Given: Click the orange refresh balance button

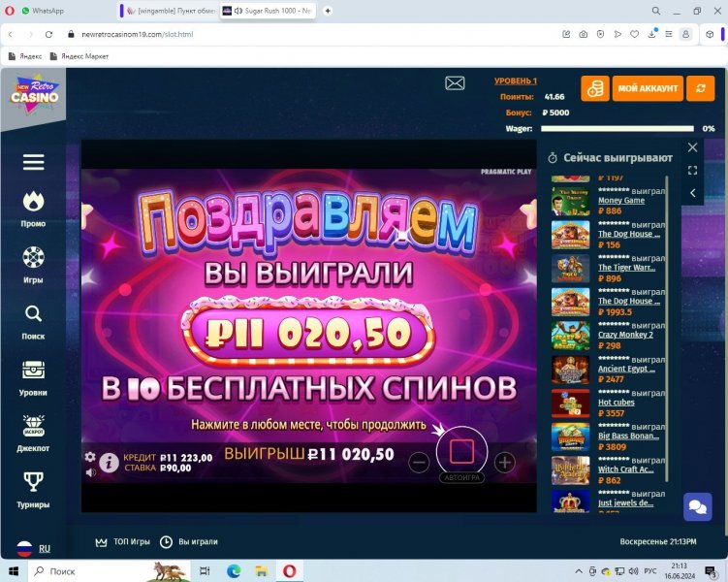Looking at the screenshot, I should click(x=701, y=88).
